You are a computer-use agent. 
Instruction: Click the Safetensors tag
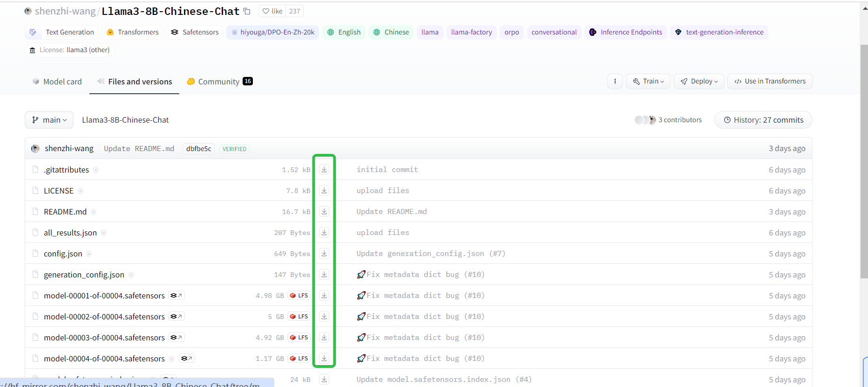tap(195, 32)
